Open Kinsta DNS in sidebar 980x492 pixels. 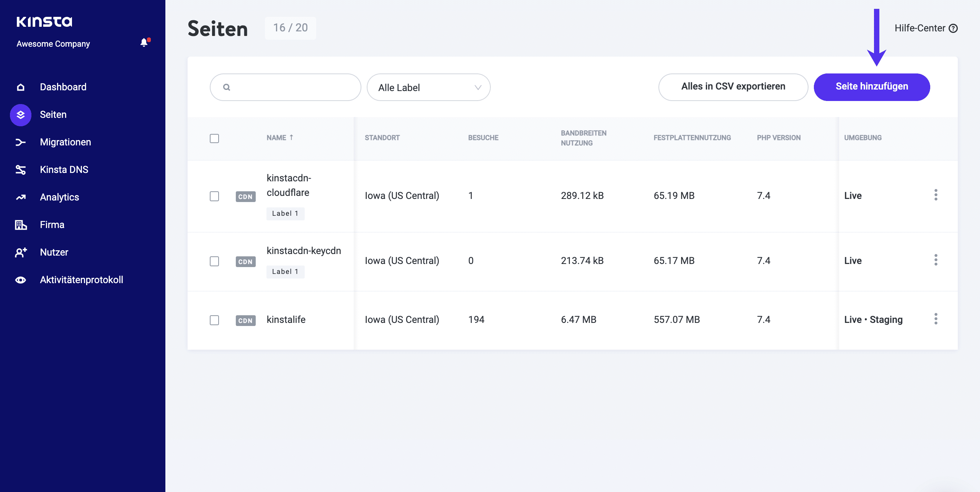coord(64,170)
